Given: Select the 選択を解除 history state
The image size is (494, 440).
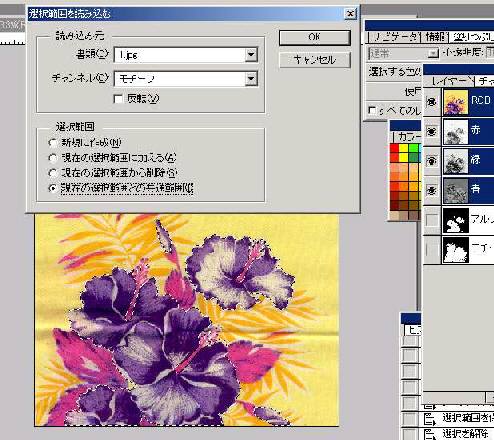Looking at the screenshot, I should [x=466, y=434].
